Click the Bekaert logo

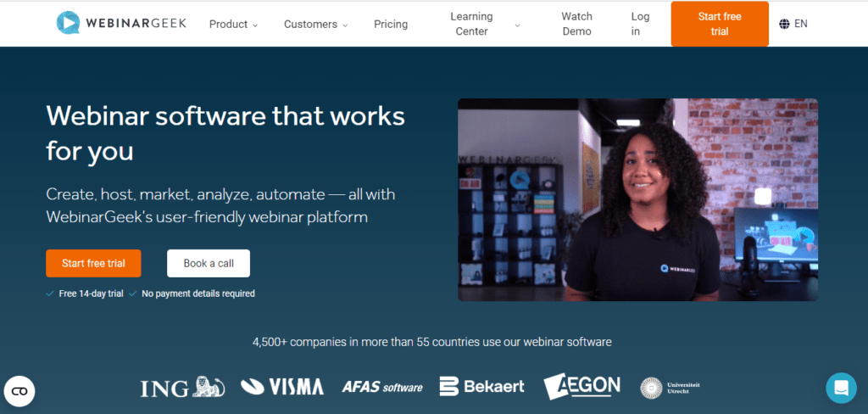tap(481, 386)
